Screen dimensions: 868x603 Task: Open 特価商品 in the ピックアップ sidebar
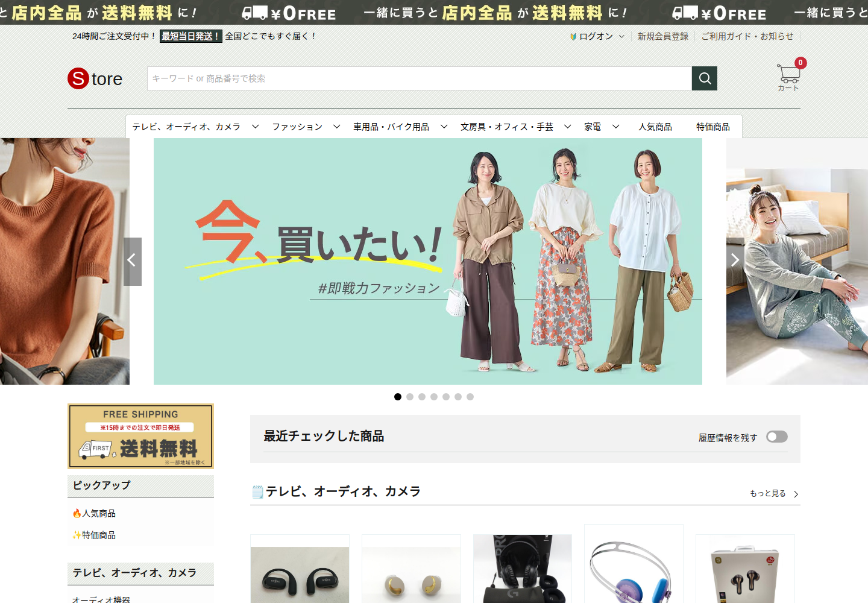[94, 535]
